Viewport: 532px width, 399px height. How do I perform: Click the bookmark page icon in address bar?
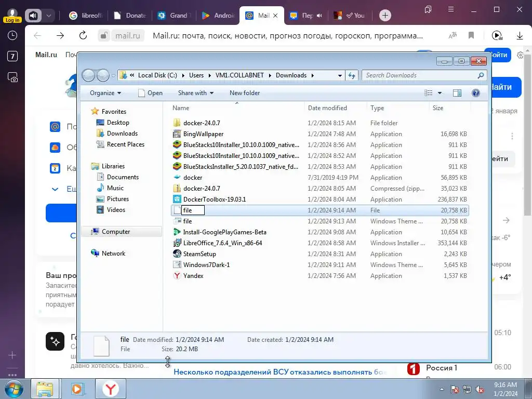pyautogui.click(x=471, y=35)
